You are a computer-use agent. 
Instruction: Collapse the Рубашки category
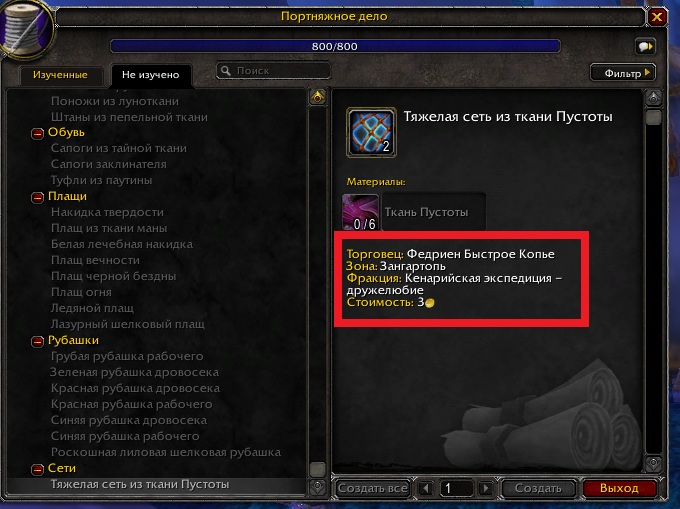pyautogui.click(x=37, y=342)
